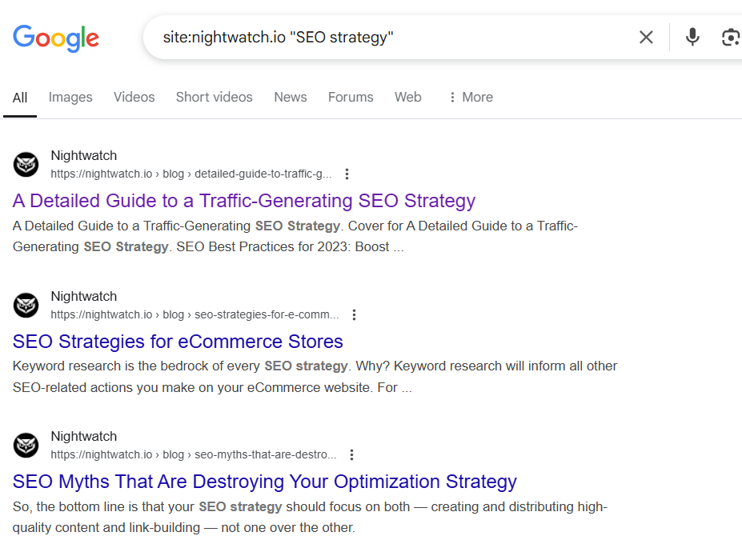
Task: Switch to the Images tab
Action: (x=70, y=97)
